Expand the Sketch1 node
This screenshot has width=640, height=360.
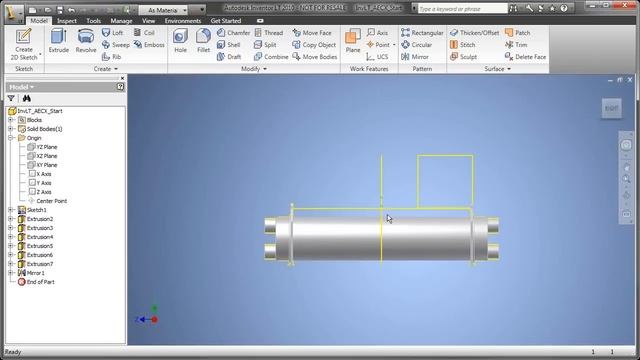click(x=11, y=210)
